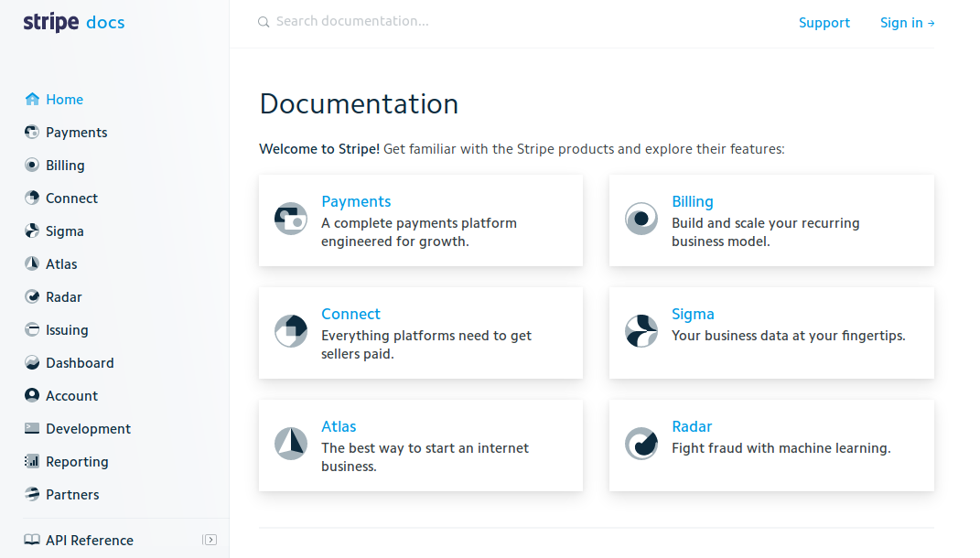Open Payments in the sidebar menu
This screenshot has width=980, height=558.
(x=76, y=133)
